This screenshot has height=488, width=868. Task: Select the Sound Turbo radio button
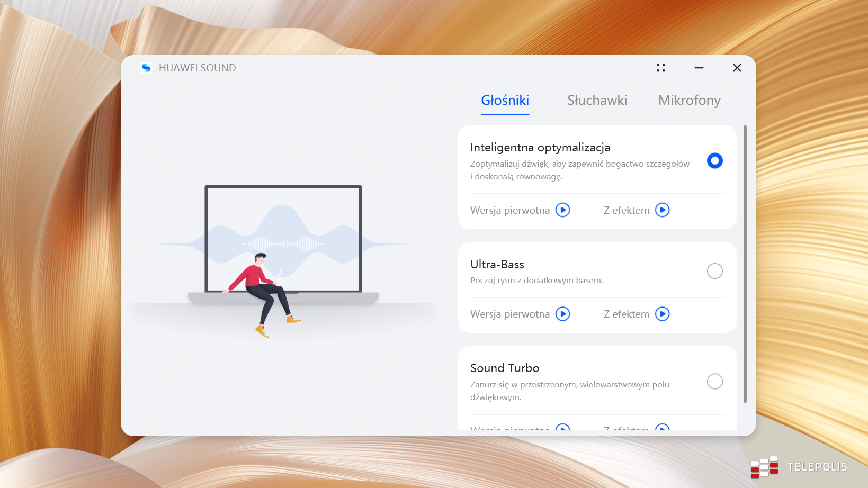point(714,381)
